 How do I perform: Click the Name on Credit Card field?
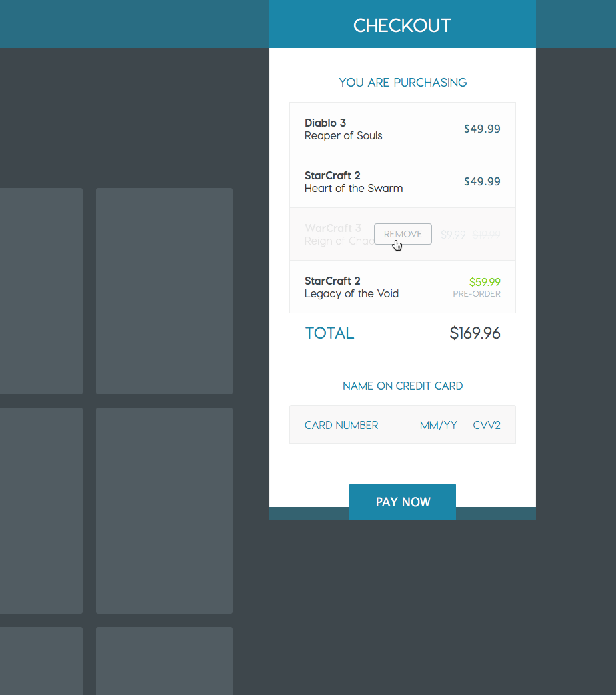pos(403,386)
